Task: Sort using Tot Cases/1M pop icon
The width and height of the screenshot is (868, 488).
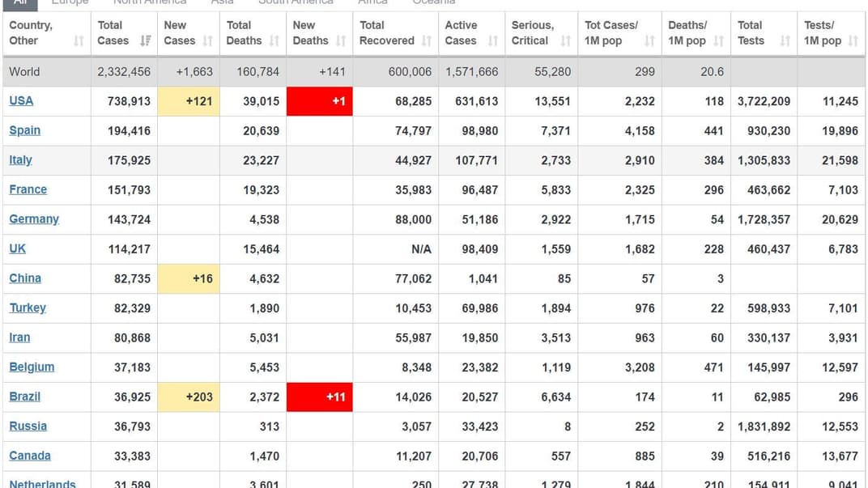Action: 651,41
